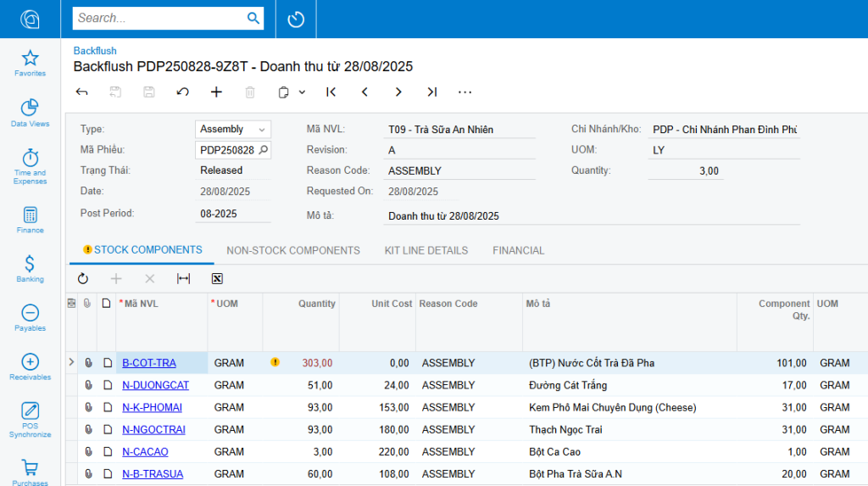Go to the last record
The width and height of the screenshot is (868, 486).
click(432, 92)
